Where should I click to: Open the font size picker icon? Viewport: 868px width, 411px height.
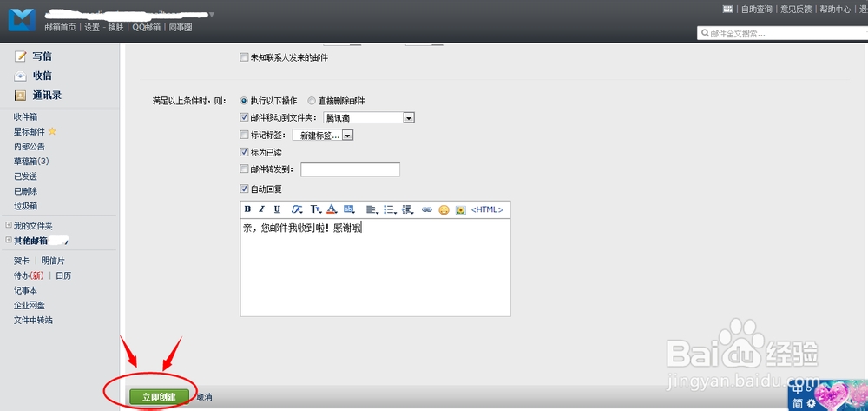[315, 209]
